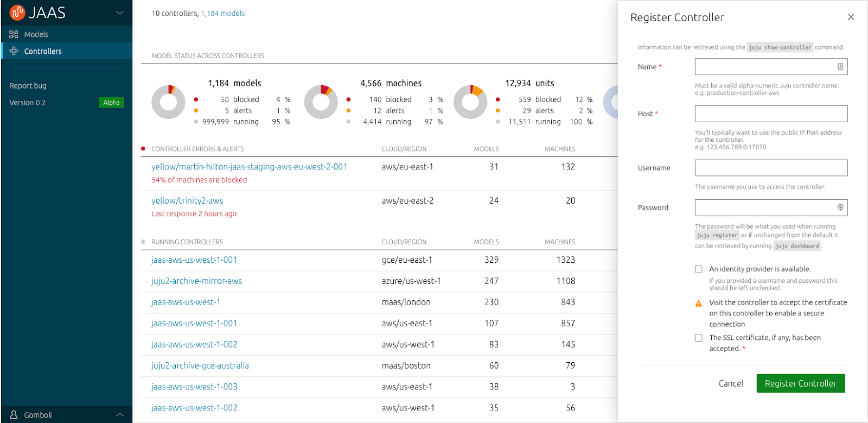Click the green Register Controller button
Screen dimensions: 868x423
(801, 383)
